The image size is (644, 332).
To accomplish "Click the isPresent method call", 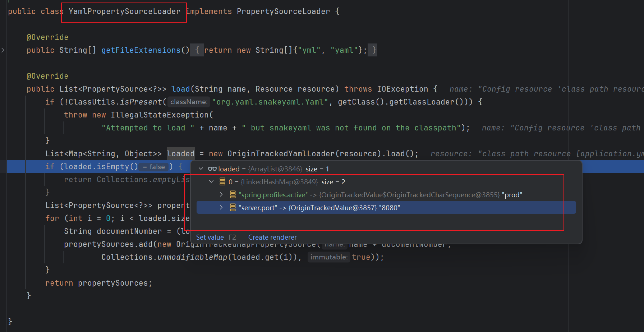I will pyautogui.click(x=141, y=102).
